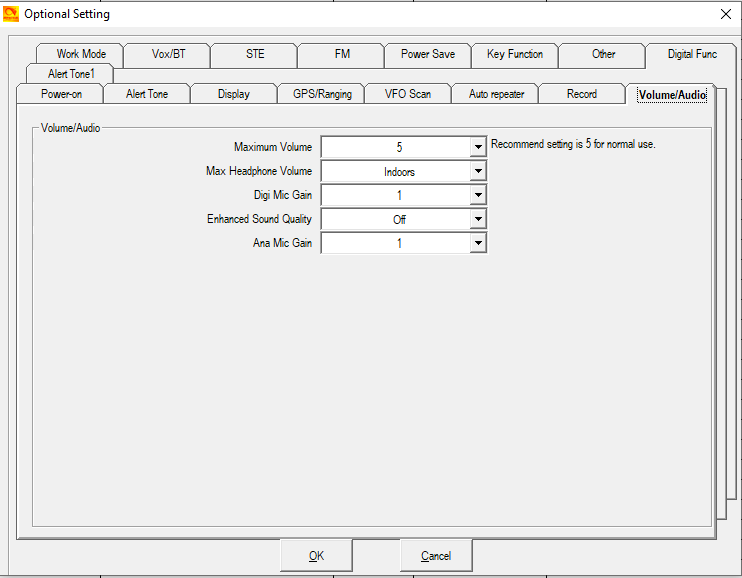This screenshot has height=578, width=742.
Task: Switch to Key Function tab
Action: pyautogui.click(x=515, y=54)
